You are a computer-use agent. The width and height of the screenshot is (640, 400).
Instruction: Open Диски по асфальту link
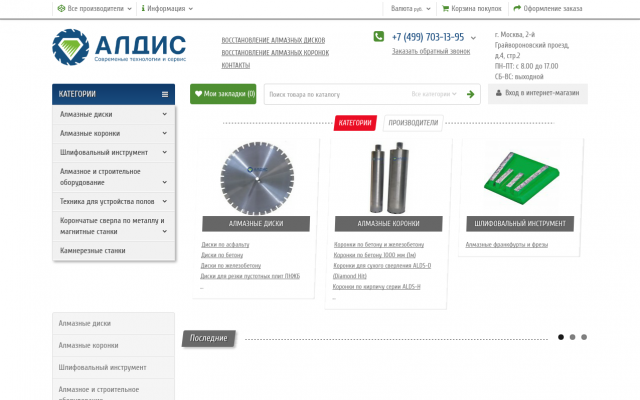[225, 244]
